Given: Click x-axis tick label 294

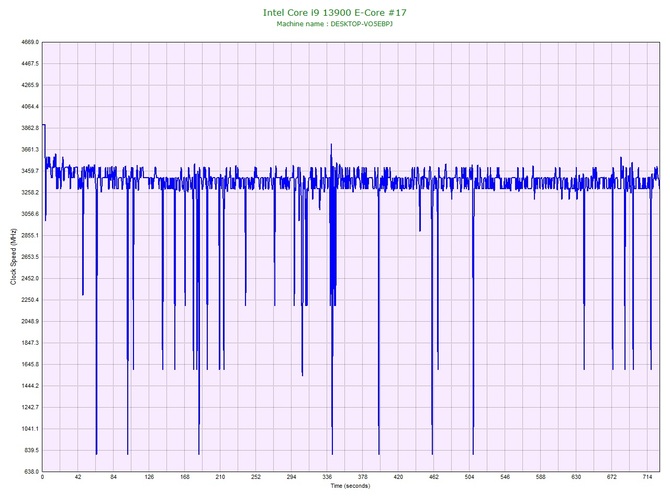Looking at the screenshot, I should (291, 477).
